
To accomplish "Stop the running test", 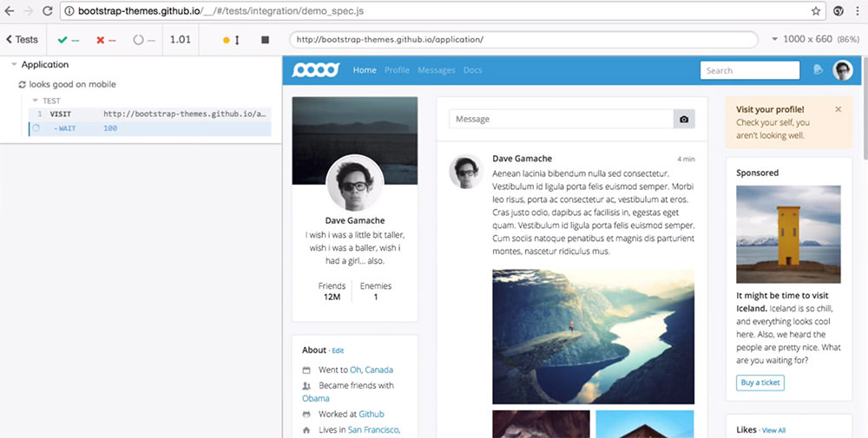I will pos(265,40).
